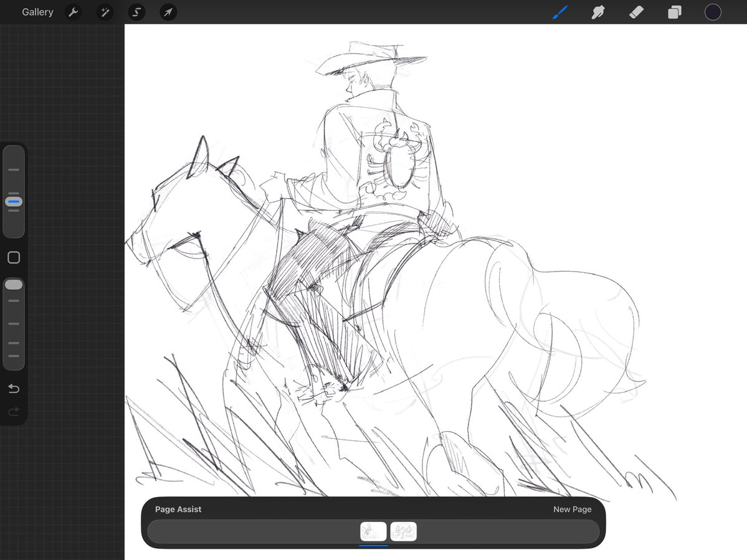The width and height of the screenshot is (747, 560).
Task: Select second page thumbnail in Page Assist
Action: pyautogui.click(x=404, y=531)
